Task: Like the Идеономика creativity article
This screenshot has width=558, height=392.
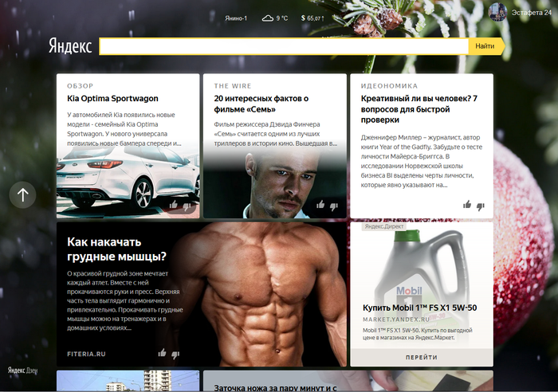Action: [467, 205]
